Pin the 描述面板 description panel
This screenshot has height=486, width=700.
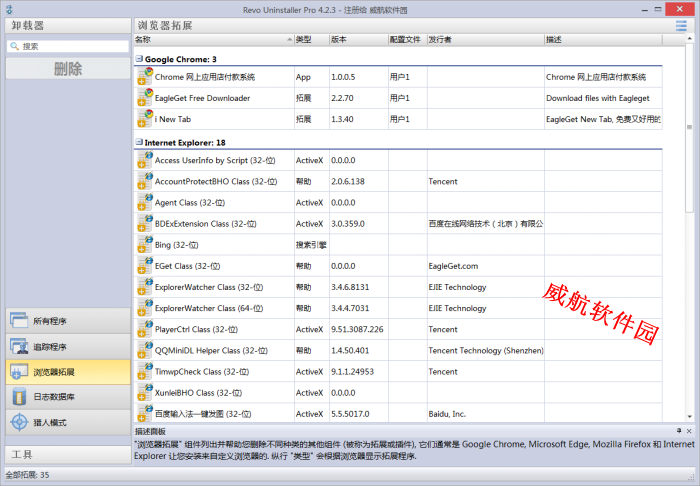[x=679, y=431]
